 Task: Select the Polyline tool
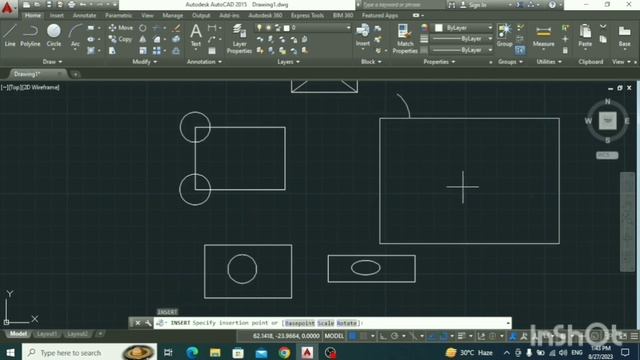pos(30,35)
